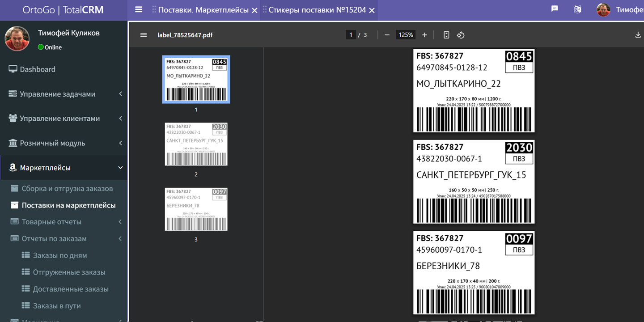Click the label_78525647.pdf file name
644x322 pixels.
185,35
